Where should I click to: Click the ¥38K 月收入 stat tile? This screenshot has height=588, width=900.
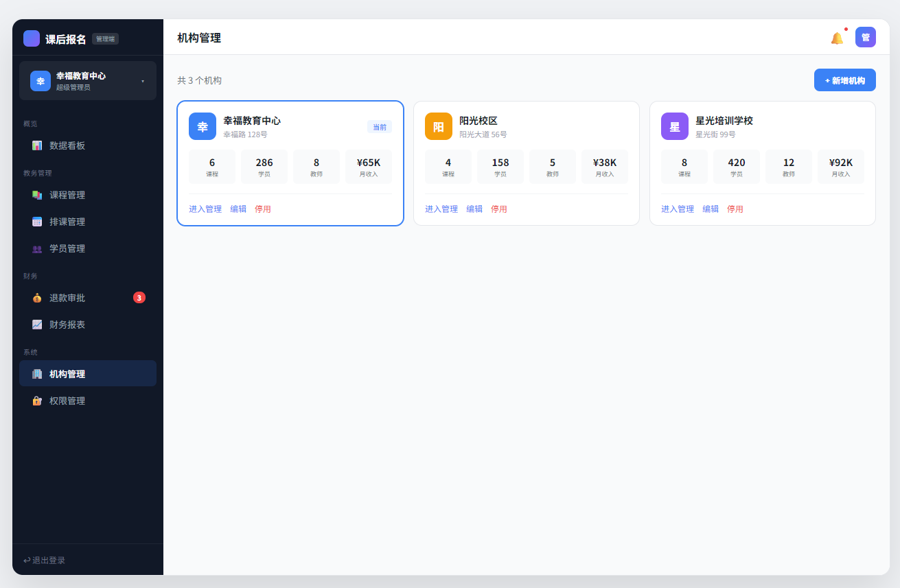605,167
